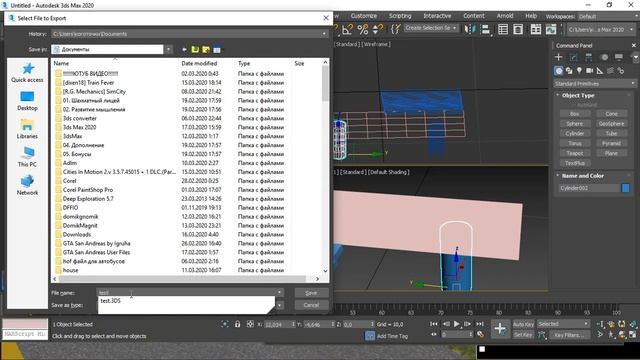Open the Help menu
This screenshot has height=360, width=640.
click(x=531, y=16)
